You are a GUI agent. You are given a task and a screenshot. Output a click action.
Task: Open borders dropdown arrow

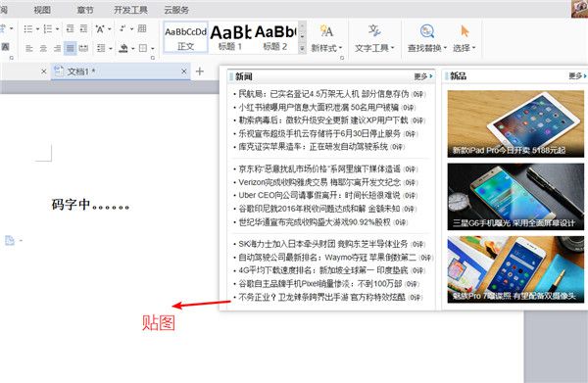coord(153,48)
